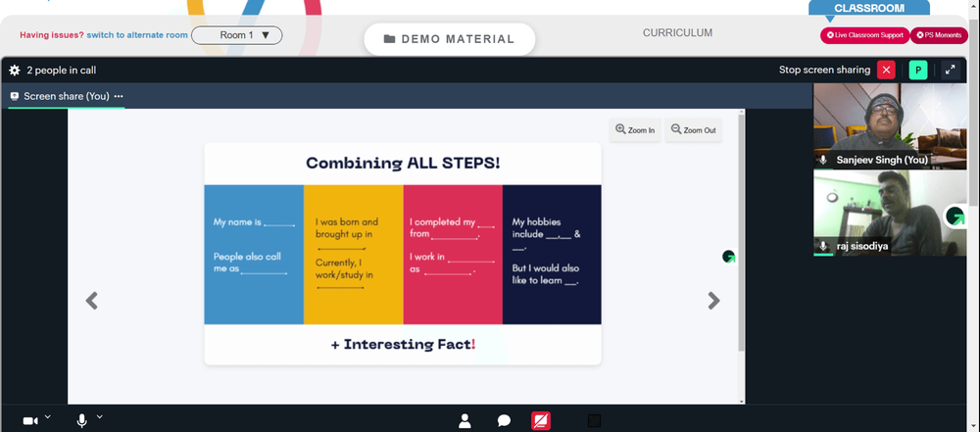Open call settings gear icon
This screenshot has height=432, width=980.
(15, 70)
